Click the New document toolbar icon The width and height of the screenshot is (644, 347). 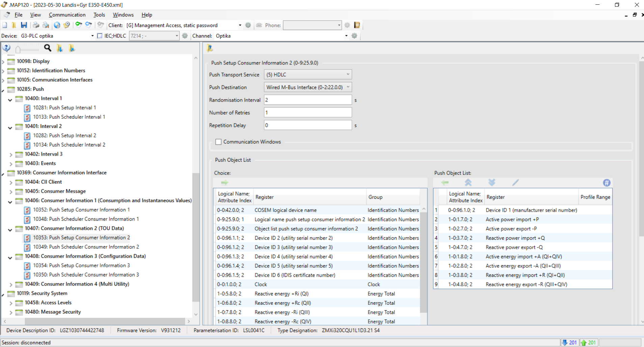(5, 25)
